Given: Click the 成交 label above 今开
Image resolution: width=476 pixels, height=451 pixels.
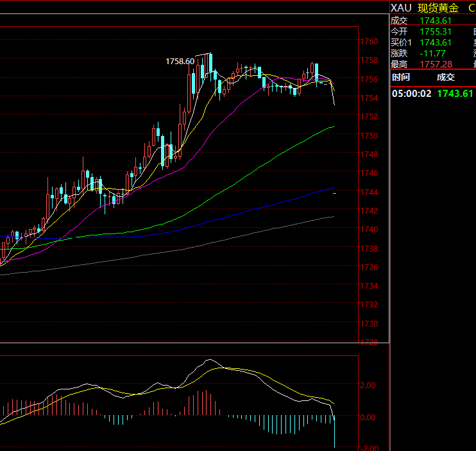Looking at the screenshot, I should click(x=399, y=21).
